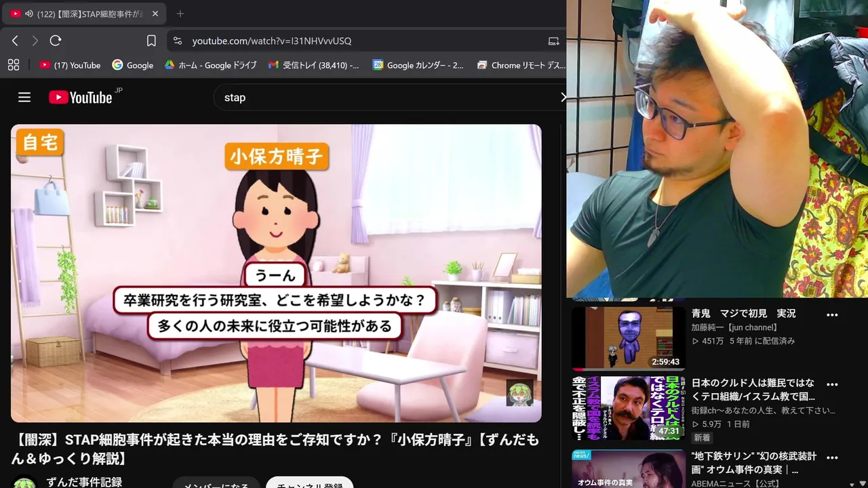The image size is (868, 488).
Task: Click the cast/install icon in address bar
Action: 553,41
